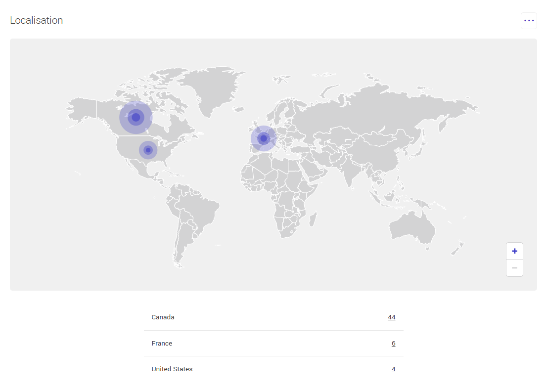The height and width of the screenshot is (392, 545).
Task: Open the France count link showing 6
Action: point(393,343)
